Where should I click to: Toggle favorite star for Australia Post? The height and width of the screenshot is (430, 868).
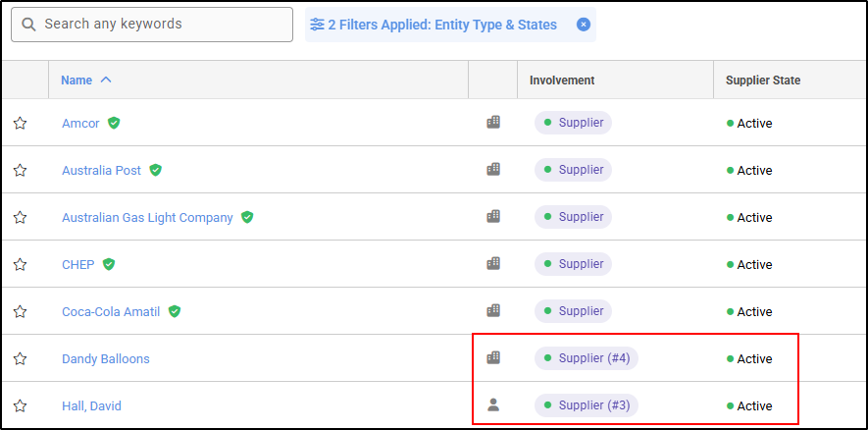20,170
